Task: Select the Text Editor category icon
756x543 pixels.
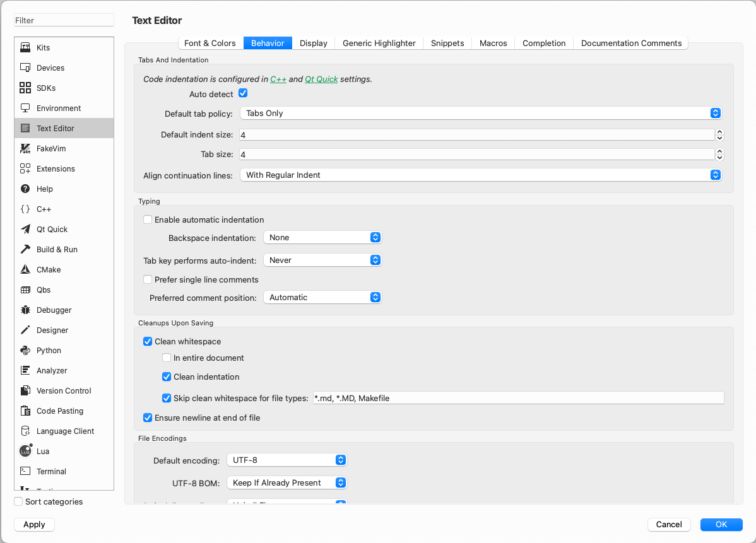Action: coord(25,128)
